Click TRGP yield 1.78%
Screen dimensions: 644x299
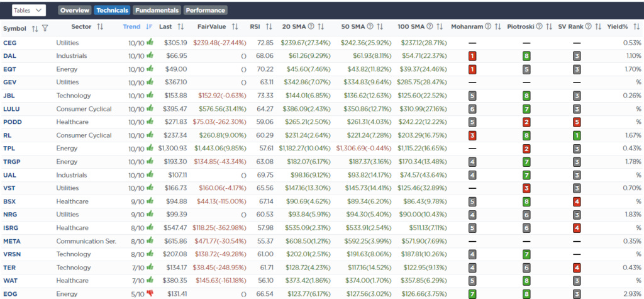point(633,162)
